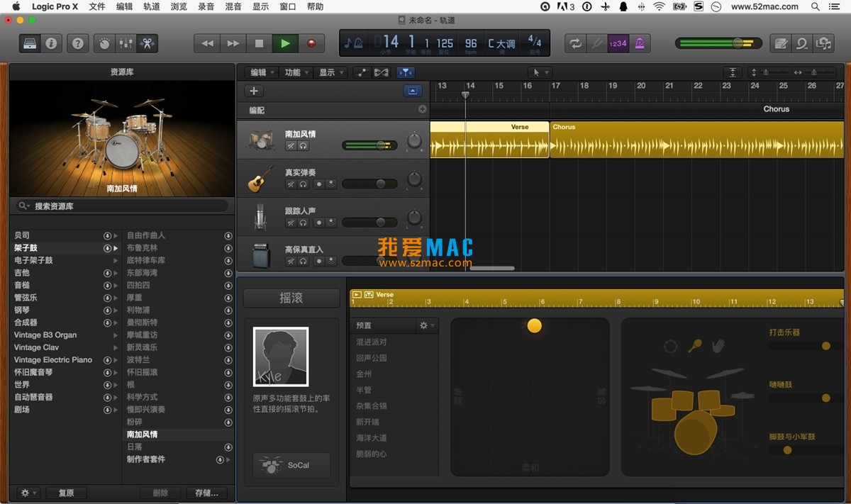Toggle the Catch Playhead button
The height and width of the screenshot is (504, 851).
coord(406,72)
